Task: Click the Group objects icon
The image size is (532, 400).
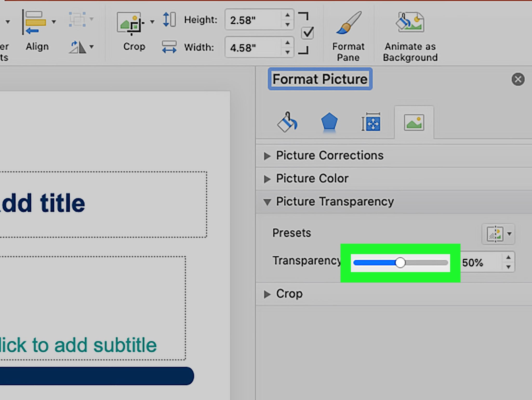Action: [x=77, y=19]
